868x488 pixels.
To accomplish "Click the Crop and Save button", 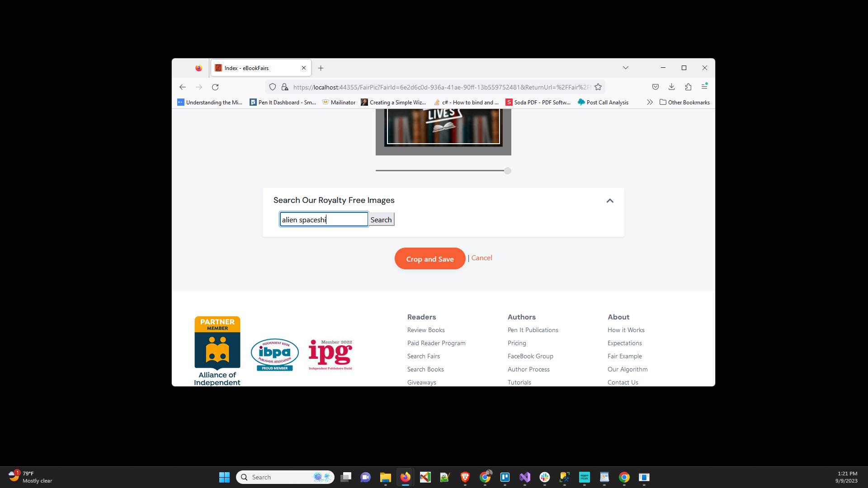I will click(430, 258).
